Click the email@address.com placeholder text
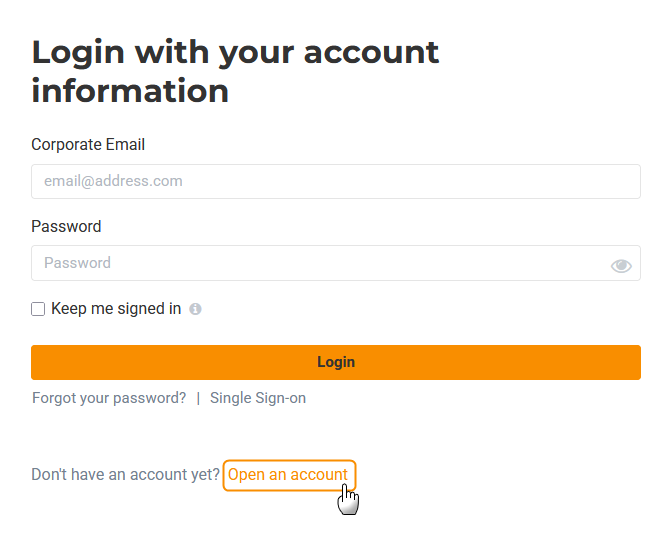The height and width of the screenshot is (538, 665). (x=113, y=182)
